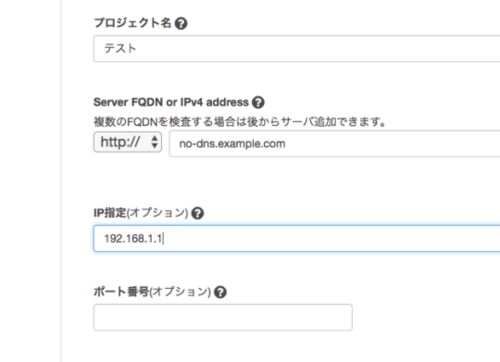Click help icon beside プロジェクト名
The height and width of the screenshot is (362, 500).
click(x=181, y=23)
